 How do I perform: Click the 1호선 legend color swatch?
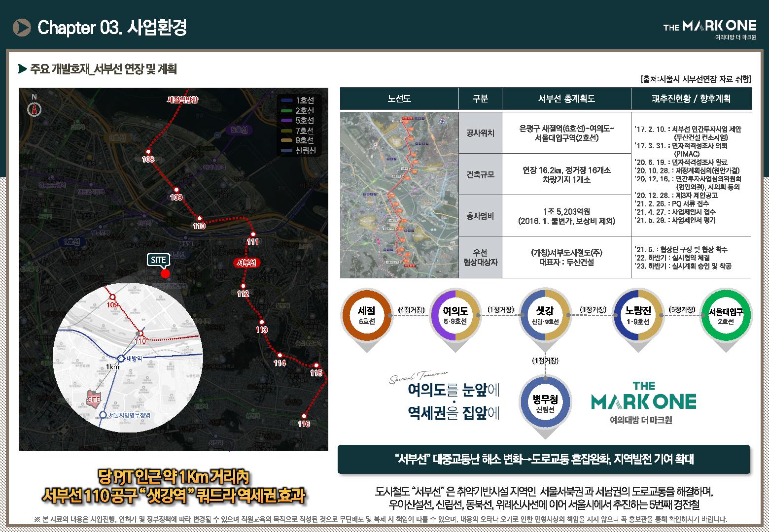(x=287, y=100)
